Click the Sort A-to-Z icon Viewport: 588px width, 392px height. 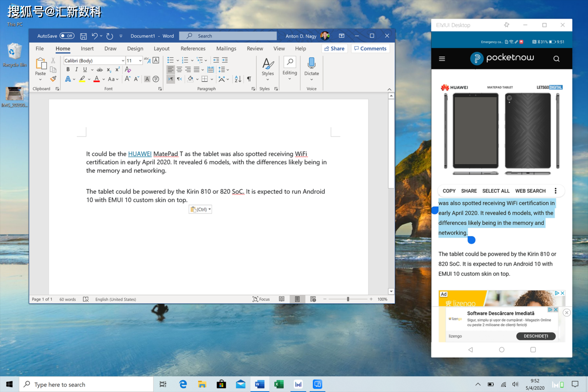[x=238, y=79]
